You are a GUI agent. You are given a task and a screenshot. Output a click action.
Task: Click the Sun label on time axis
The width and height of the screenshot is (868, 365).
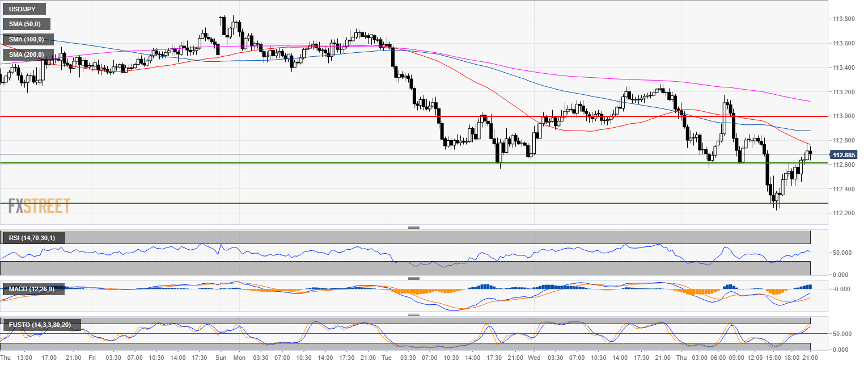coord(221,358)
